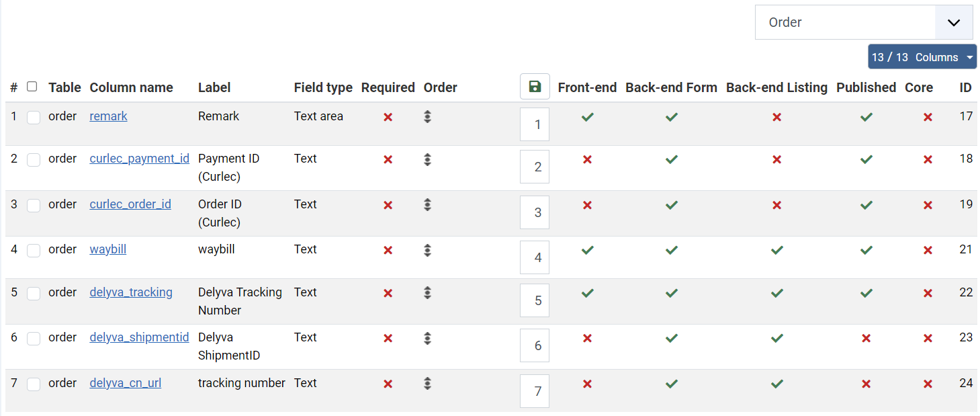Sort by the Published column header
The image size is (980, 416).
pyautogui.click(x=866, y=87)
